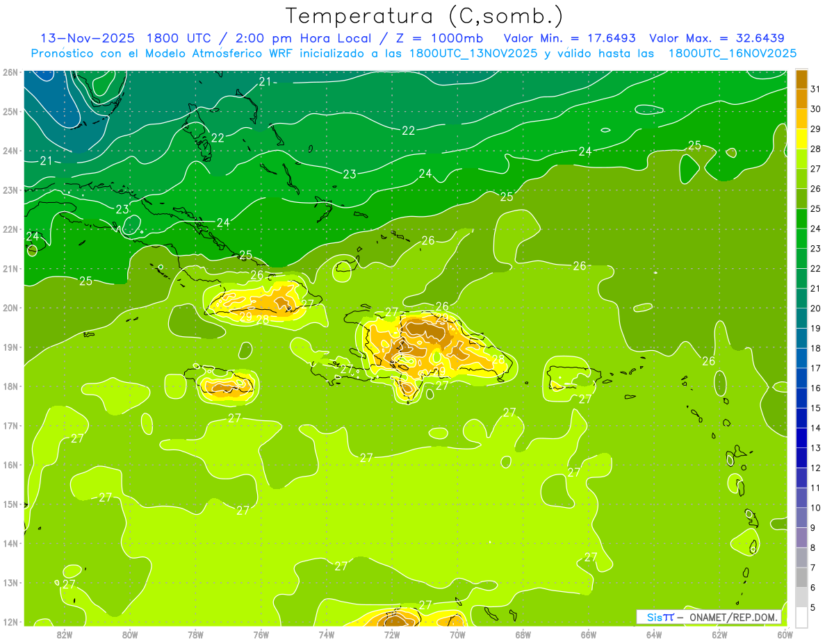
Task: Click the "20N" latitude axis label
Action: click(x=10, y=308)
